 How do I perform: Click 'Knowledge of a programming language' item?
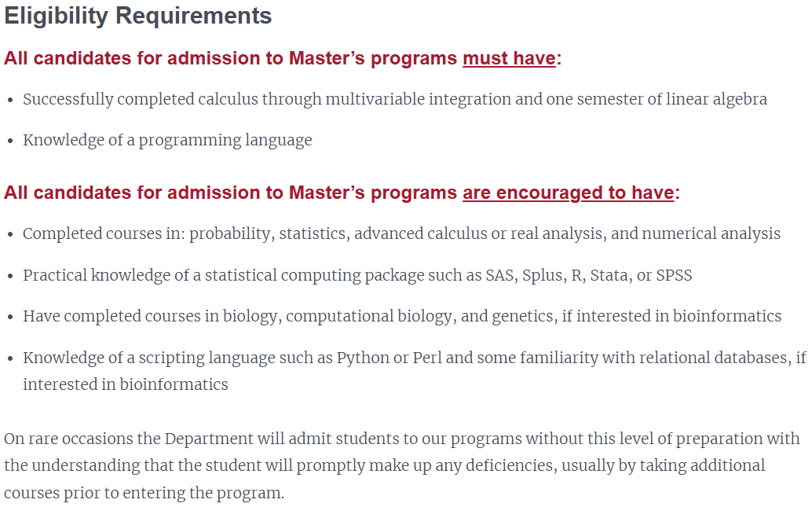click(x=167, y=140)
